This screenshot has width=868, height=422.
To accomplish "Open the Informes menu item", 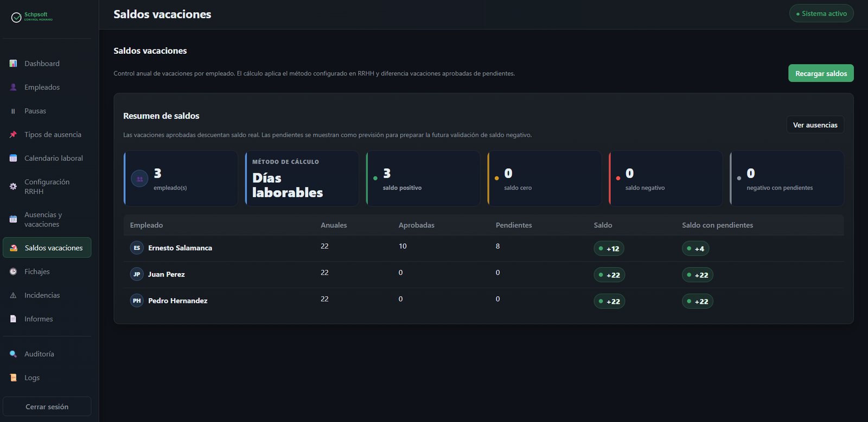I will [x=47, y=319].
